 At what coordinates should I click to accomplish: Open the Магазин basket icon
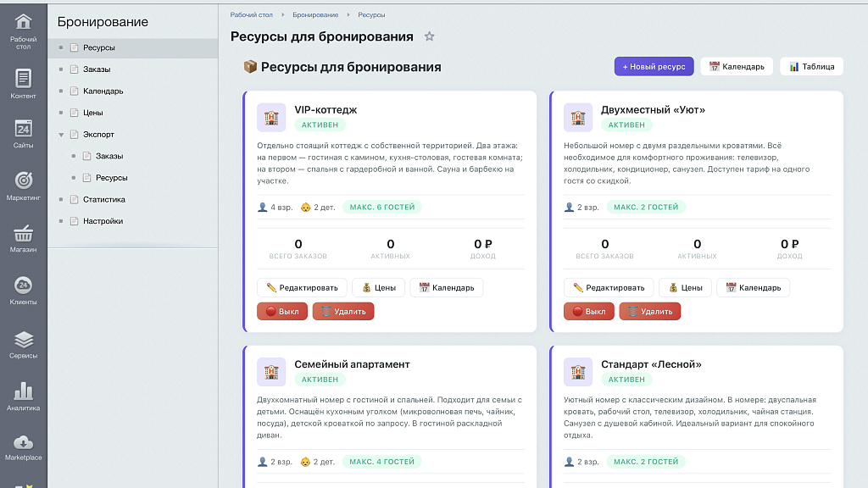coord(23,234)
